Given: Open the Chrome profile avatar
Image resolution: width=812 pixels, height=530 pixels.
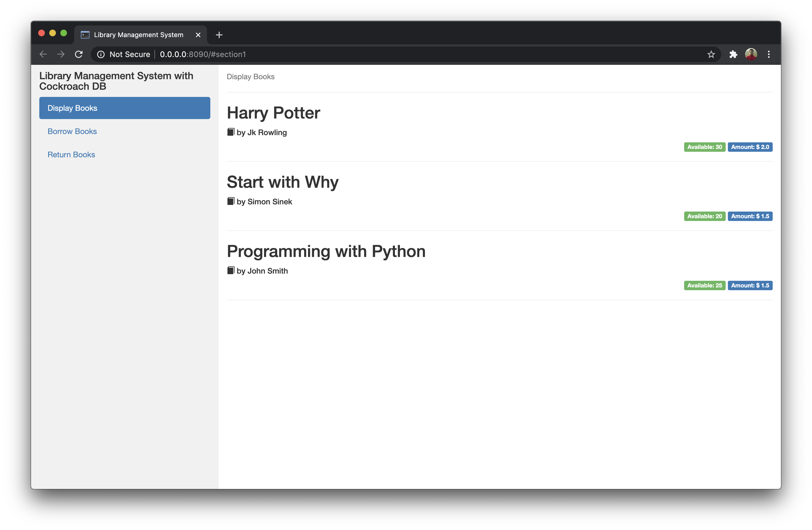Looking at the screenshot, I should click(751, 54).
